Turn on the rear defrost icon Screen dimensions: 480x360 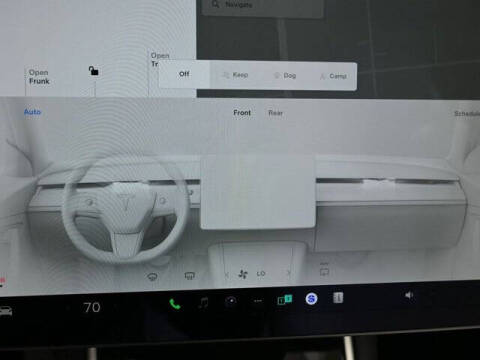(190, 276)
